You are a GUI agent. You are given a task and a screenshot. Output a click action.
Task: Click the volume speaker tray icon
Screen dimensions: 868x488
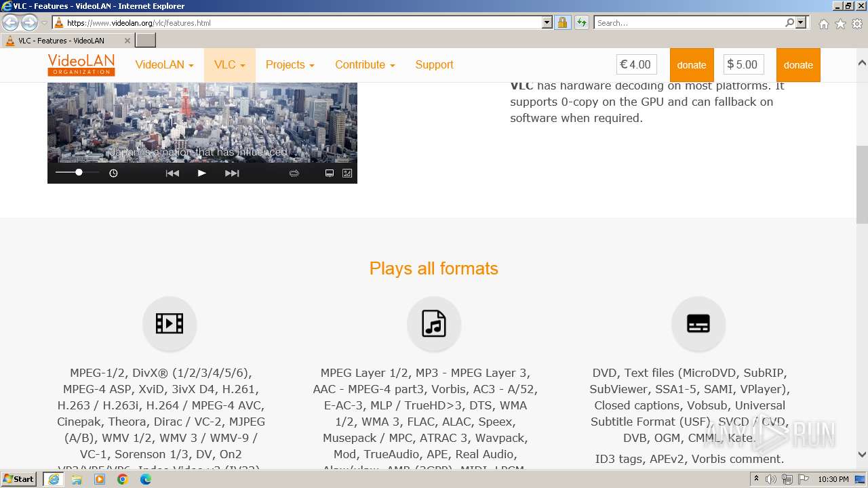point(771,479)
